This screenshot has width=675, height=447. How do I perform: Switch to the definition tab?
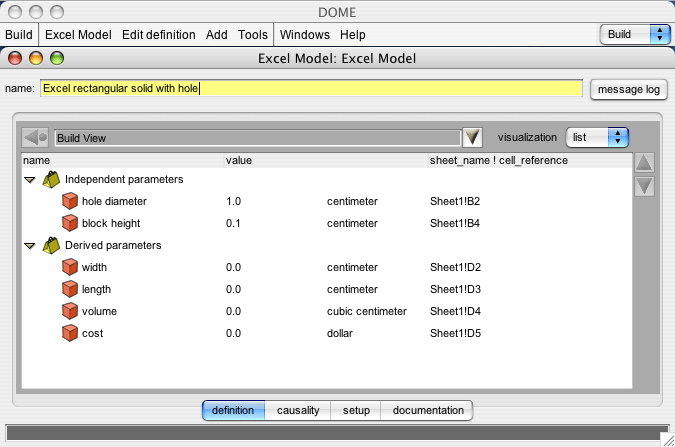233,410
